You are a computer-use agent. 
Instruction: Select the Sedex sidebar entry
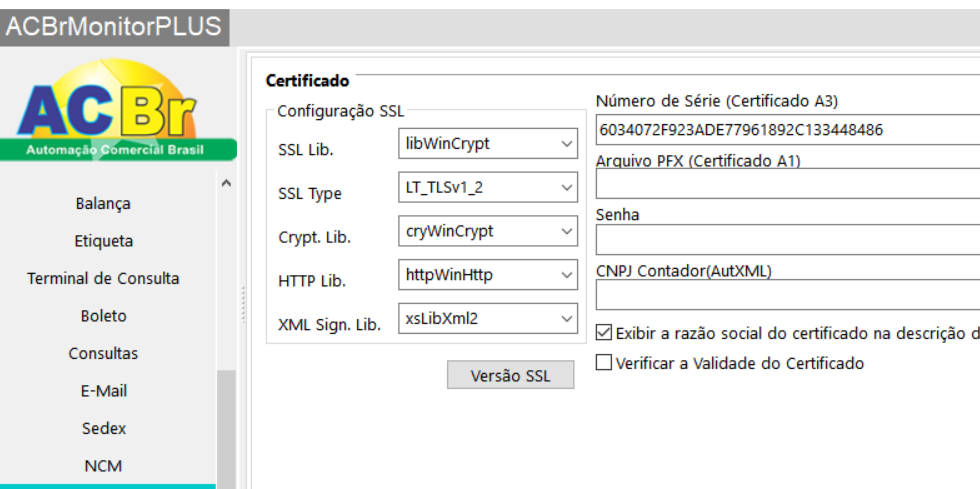pyautogui.click(x=103, y=429)
